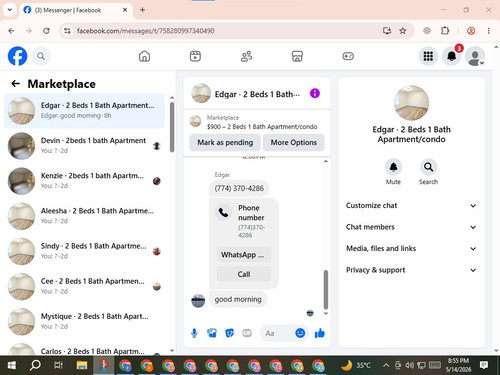Open a new browser tab
Image resolution: width=500 pixels, height=375 pixels.
click(x=142, y=10)
